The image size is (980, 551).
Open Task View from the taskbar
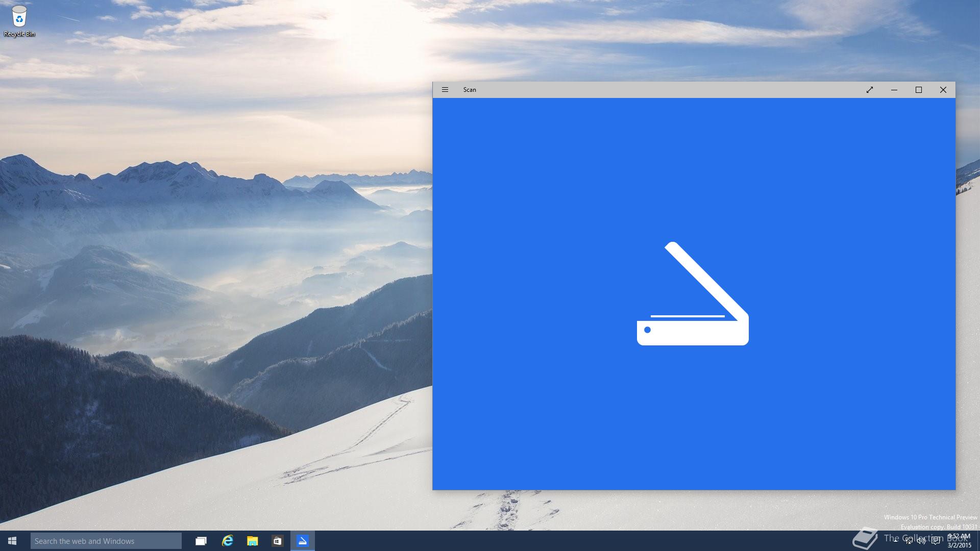(x=201, y=541)
